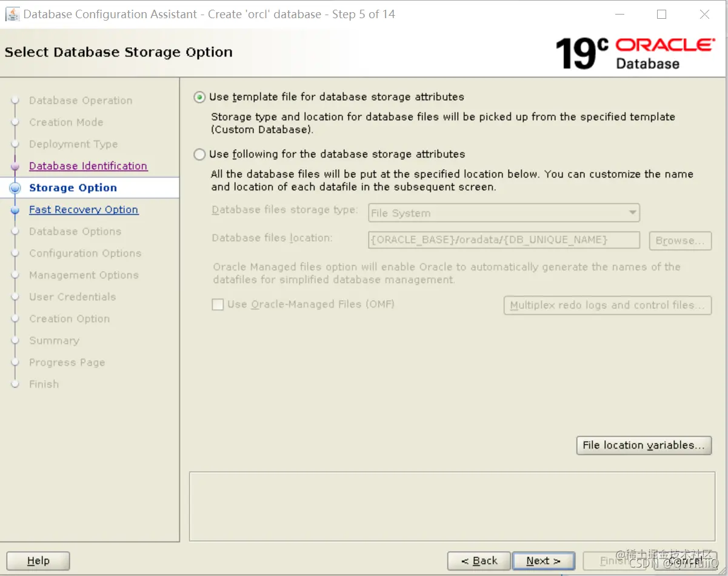This screenshot has height=576, width=728.
Task: Click Summary step label
Action: click(x=54, y=340)
